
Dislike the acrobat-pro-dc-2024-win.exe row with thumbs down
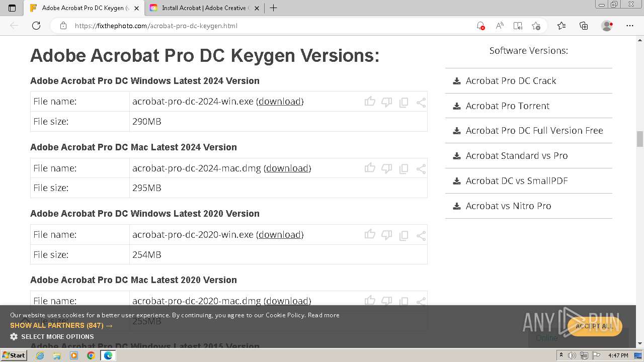tap(386, 102)
